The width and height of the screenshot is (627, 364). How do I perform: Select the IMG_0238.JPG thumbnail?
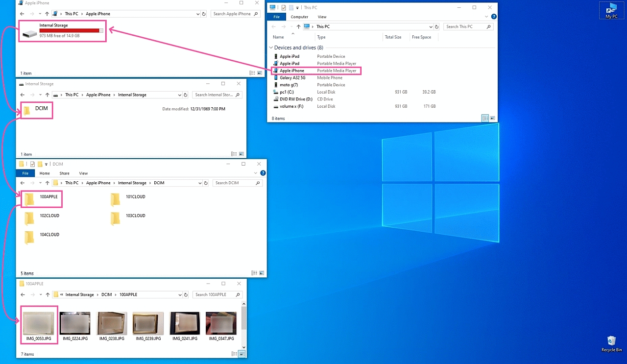(112, 326)
